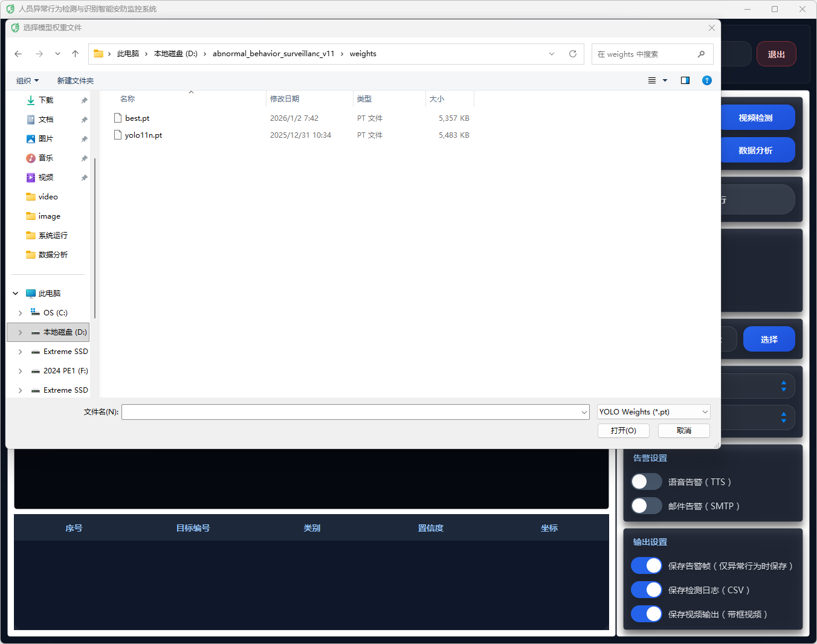The height and width of the screenshot is (644, 817).
Task: Open the YOLO Weights file type dropdown
Action: tap(653, 412)
